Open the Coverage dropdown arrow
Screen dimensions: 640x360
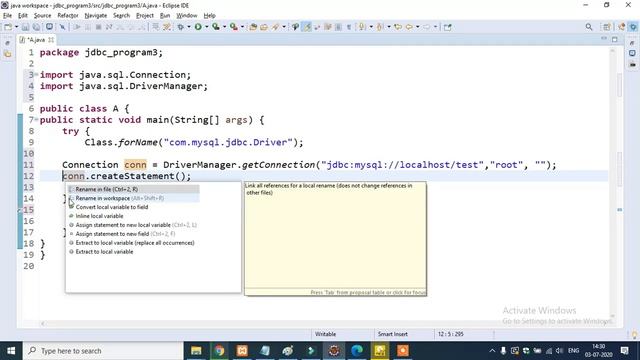tap(224, 27)
